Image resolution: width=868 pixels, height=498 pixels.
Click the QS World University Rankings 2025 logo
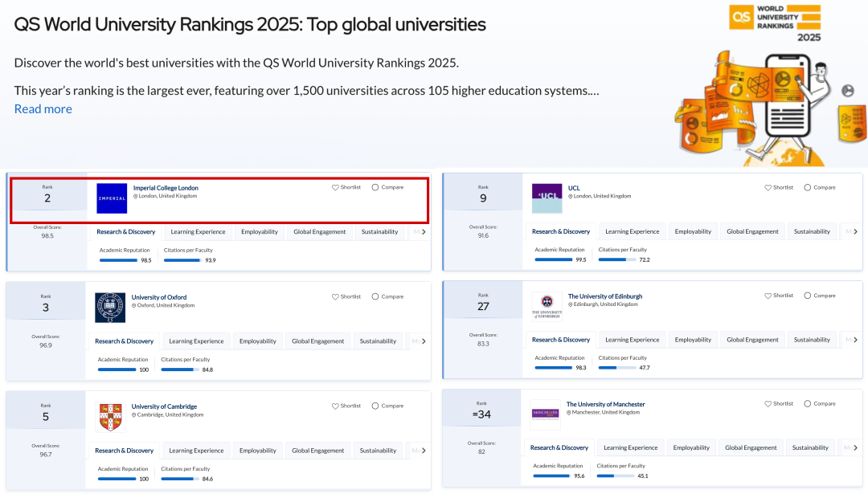pyautogui.click(x=775, y=23)
